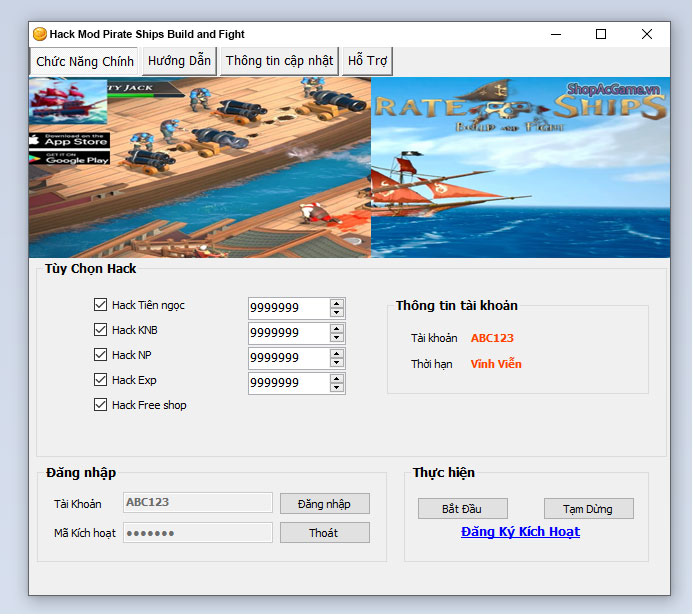This screenshot has width=693, height=616.
Task: Click the Vĩnh Viễn expiry text
Action: pos(496,364)
